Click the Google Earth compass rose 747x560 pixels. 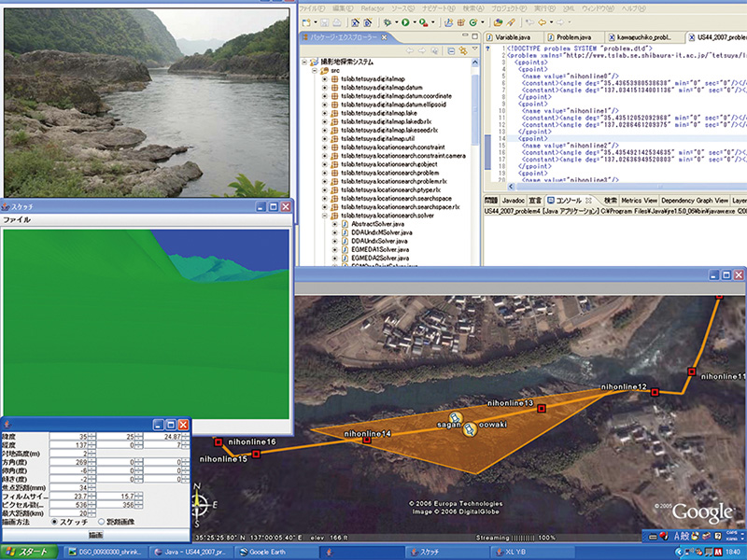click(200, 506)
